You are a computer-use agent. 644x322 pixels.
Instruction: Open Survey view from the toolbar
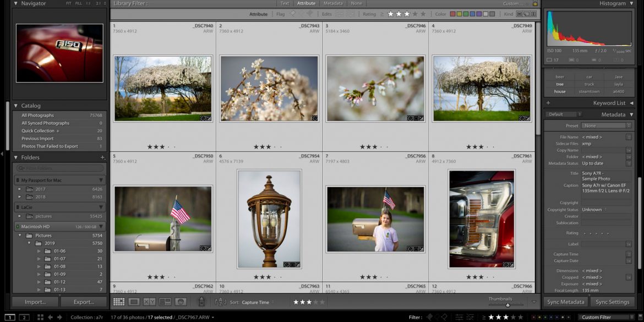click(165, 302)
